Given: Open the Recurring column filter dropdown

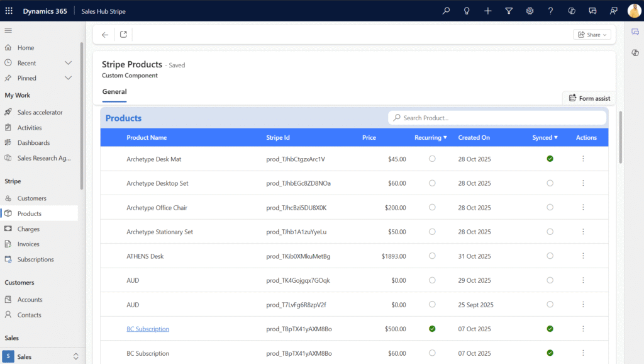Looking at the screenshot, I should [x=446, y=137].
